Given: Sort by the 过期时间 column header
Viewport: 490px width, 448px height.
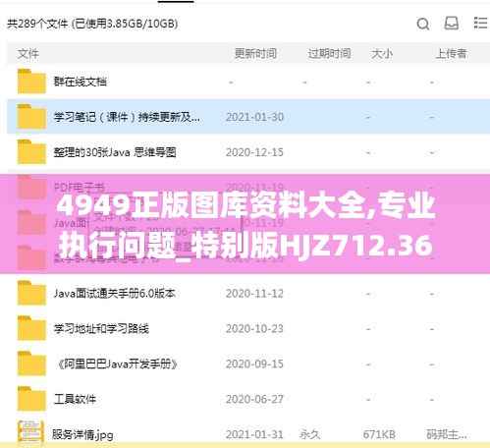Looking at the screenshot, I should click(329, 53).
